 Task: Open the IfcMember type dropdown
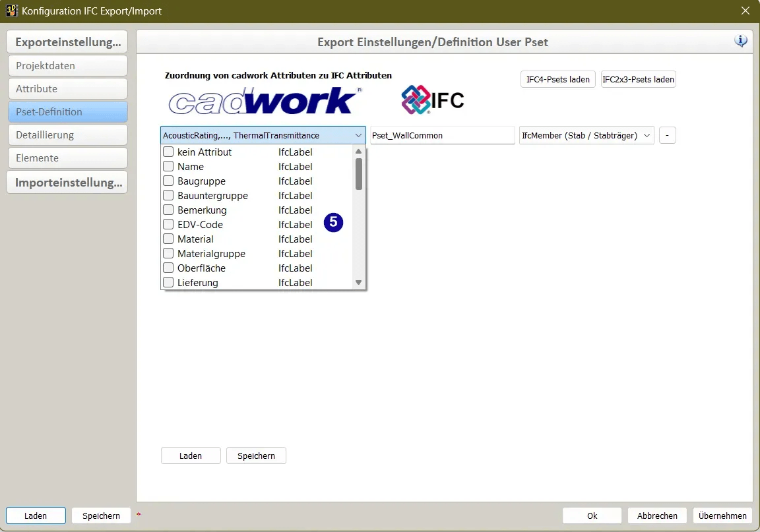[586, 135]
